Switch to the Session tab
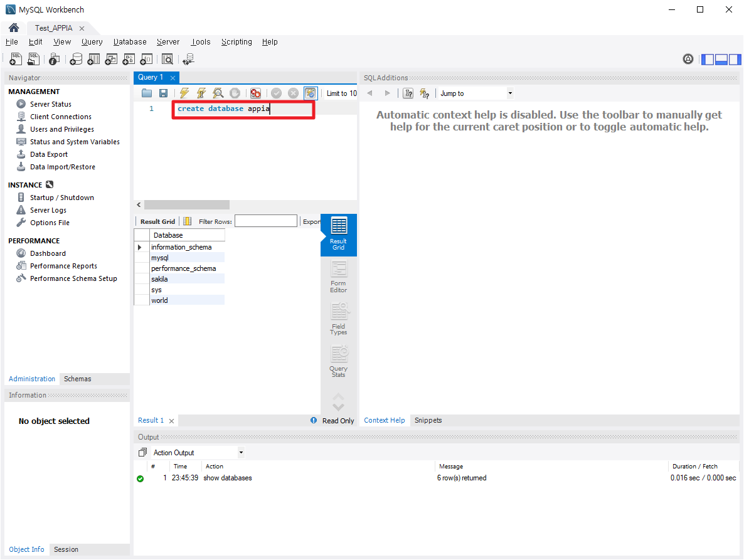Screen dimensions: 744x560 tap(66, 549)
